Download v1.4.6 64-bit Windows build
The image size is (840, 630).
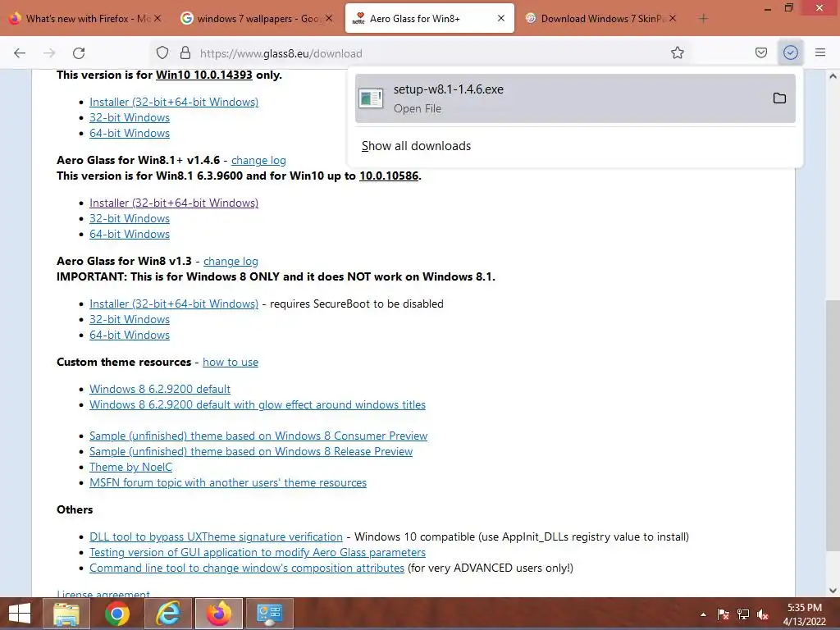(130, 234)
